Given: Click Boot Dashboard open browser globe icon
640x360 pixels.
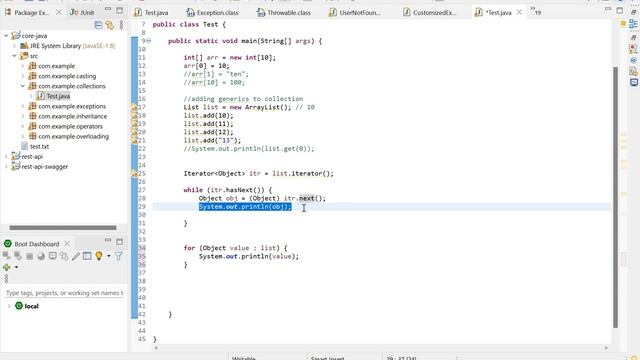Looking at the screenshot, I should 41,256.
